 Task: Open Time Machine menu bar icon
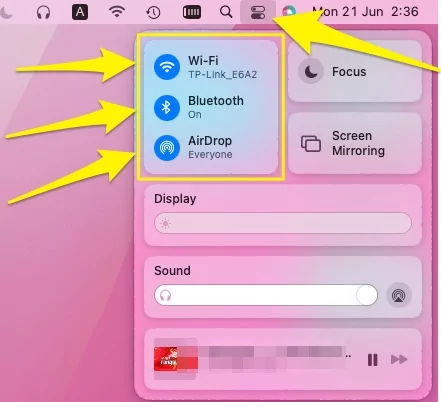pyautogui.click(x=153, y=12)
